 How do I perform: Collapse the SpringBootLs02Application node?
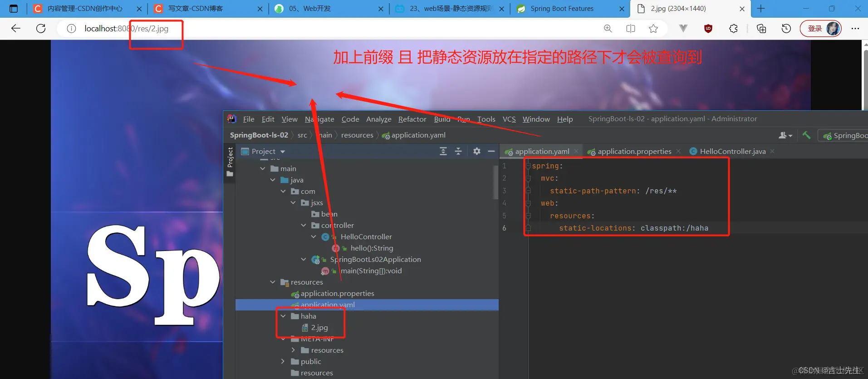click(304, 259)
